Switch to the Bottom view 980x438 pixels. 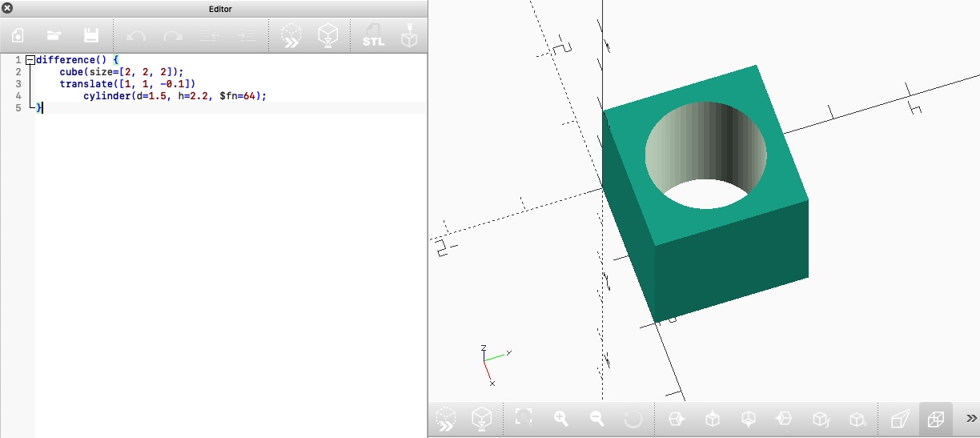748,419
